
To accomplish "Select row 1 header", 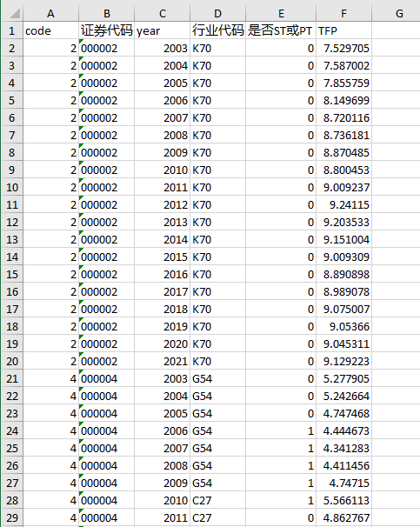I will (x=12, y=31).
